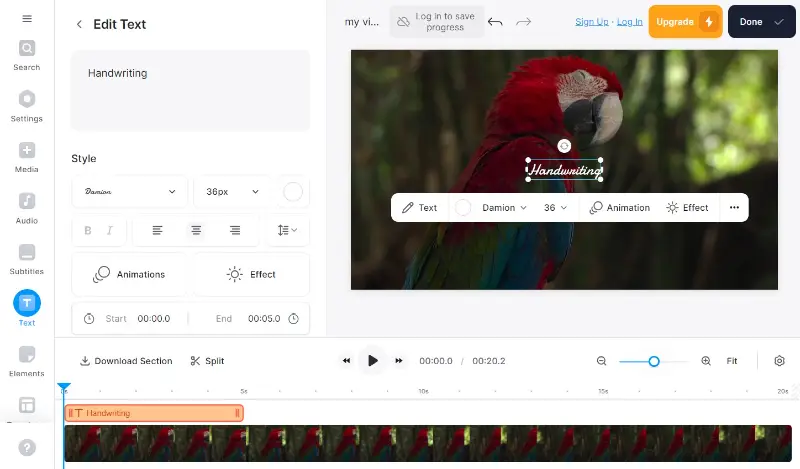The image size is (800, 469).
Task: Open the help question mark icon
Action: point(27,448)
